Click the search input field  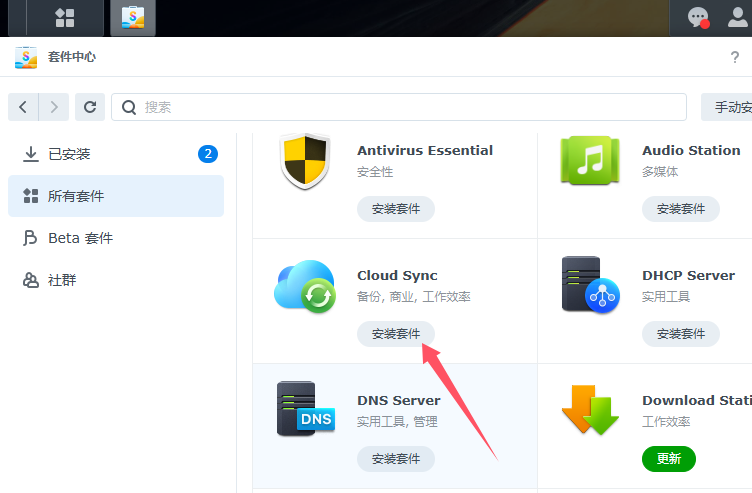(400, 107)
